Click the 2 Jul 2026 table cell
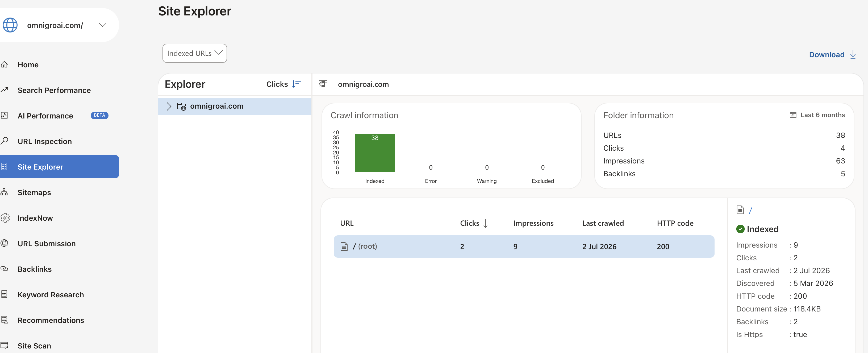Image resolution: width=868 pixels, height=353 pixels. (599, 247)
